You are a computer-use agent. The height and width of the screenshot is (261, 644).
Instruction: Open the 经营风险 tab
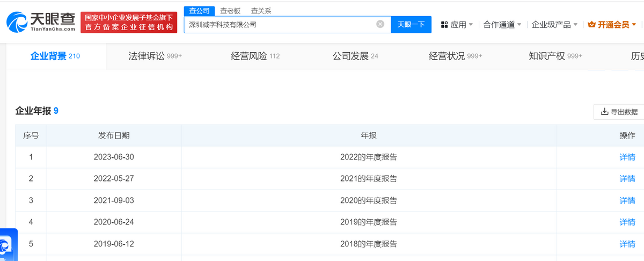255,56
